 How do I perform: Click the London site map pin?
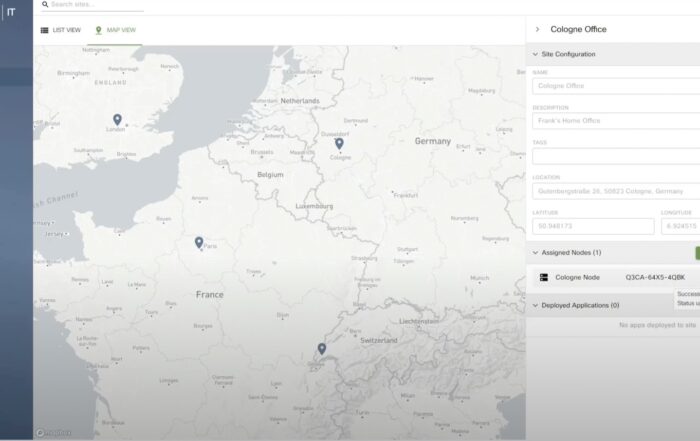click(117, 119)
